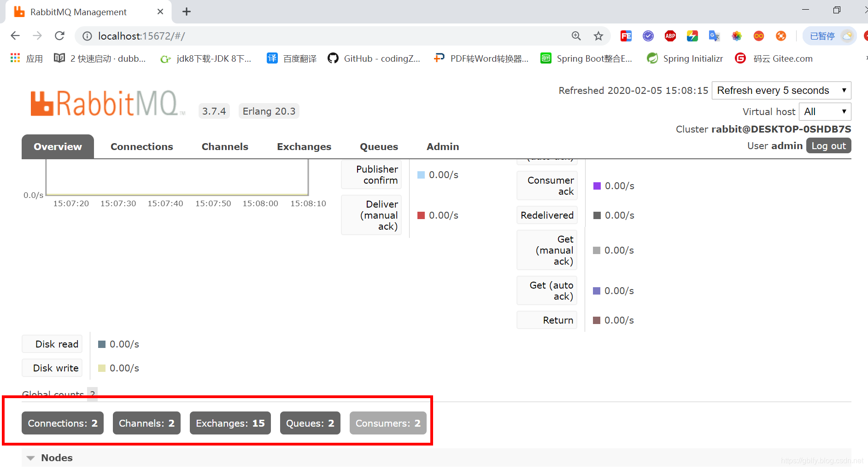Open the Virtual host dropdown
This screenshot has height=469, width=868.
[825, 111]
